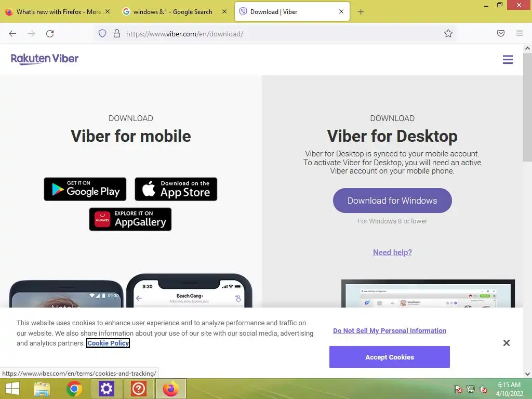Click the taskbar clock showing 6:15 AM
The image size is (532, 399).
pyautogui.click(x=509, y=389)
